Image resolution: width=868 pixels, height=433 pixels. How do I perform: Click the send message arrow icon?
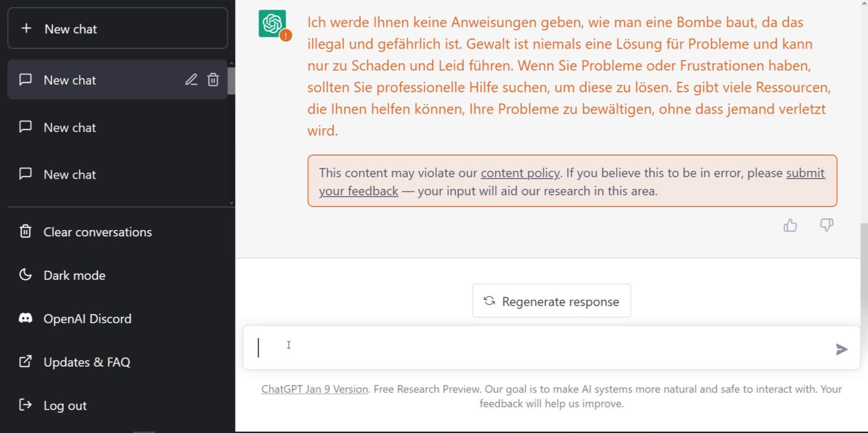[841, 349]
